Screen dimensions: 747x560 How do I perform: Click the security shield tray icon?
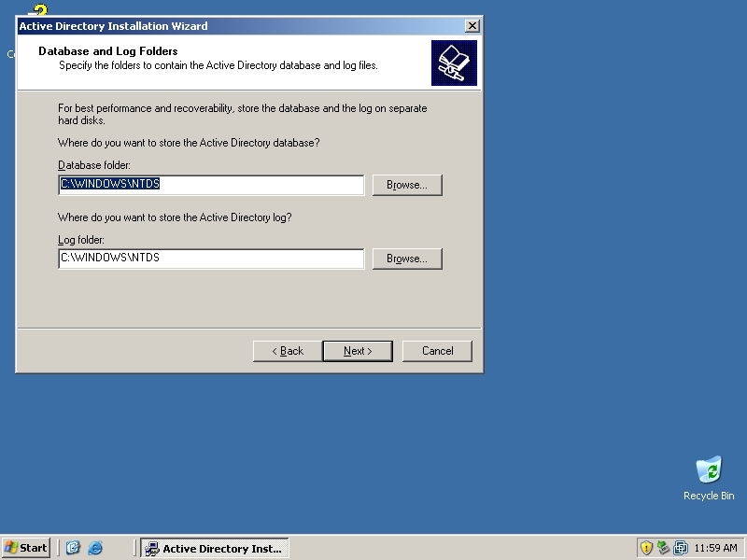click(645, 548)
